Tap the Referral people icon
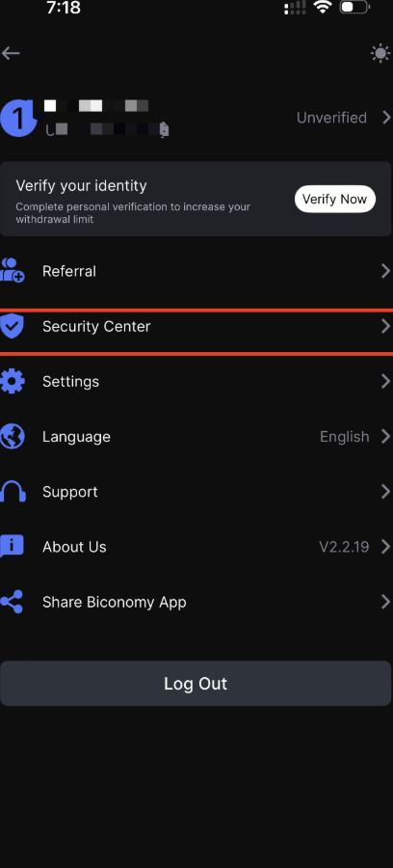393x868 pixels. tap(13, 271)
